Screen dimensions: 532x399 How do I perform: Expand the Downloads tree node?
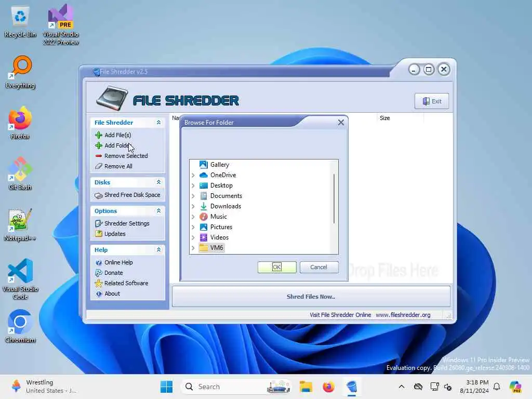coord(193,206)
